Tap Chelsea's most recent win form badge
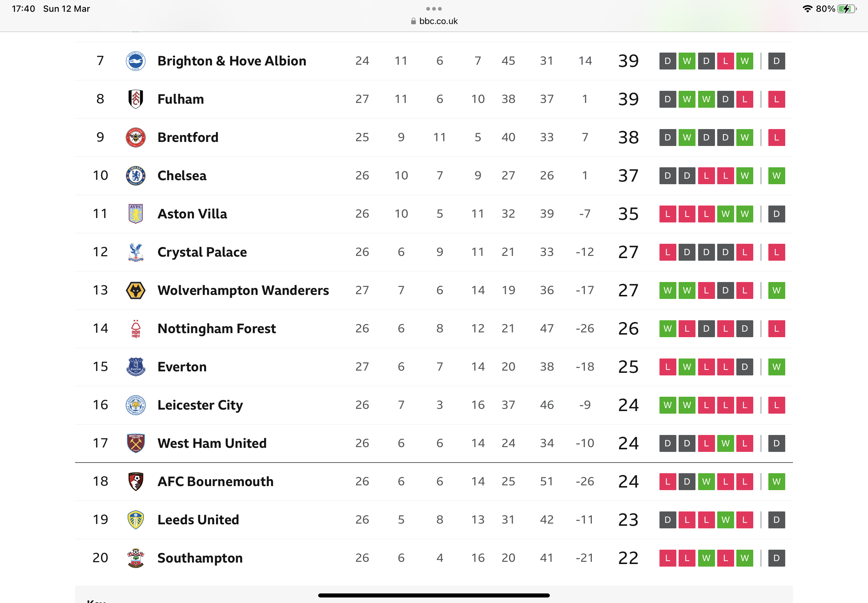The image size is (868, 603). pos(776,176)
